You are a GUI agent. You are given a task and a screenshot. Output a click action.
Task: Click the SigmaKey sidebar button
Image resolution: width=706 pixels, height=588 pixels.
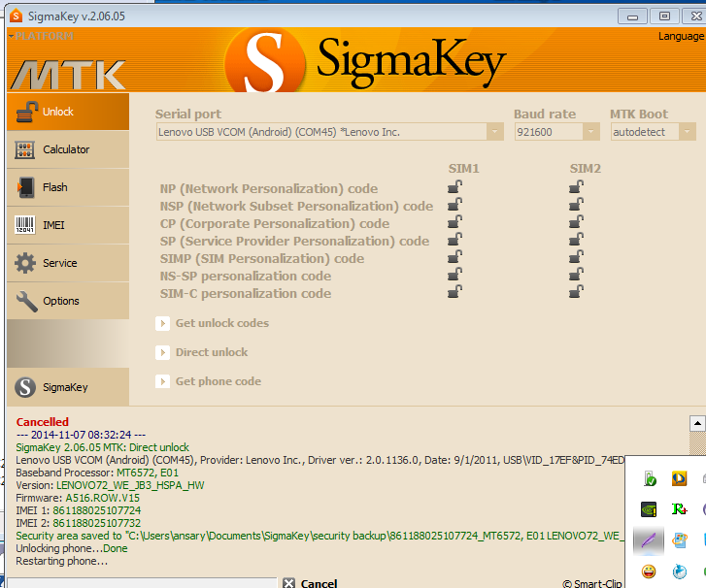(x=68, y=387)
